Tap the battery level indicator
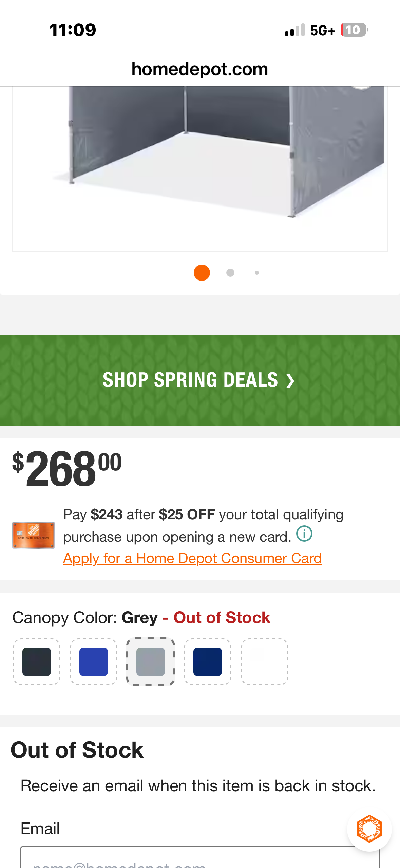 354,30
